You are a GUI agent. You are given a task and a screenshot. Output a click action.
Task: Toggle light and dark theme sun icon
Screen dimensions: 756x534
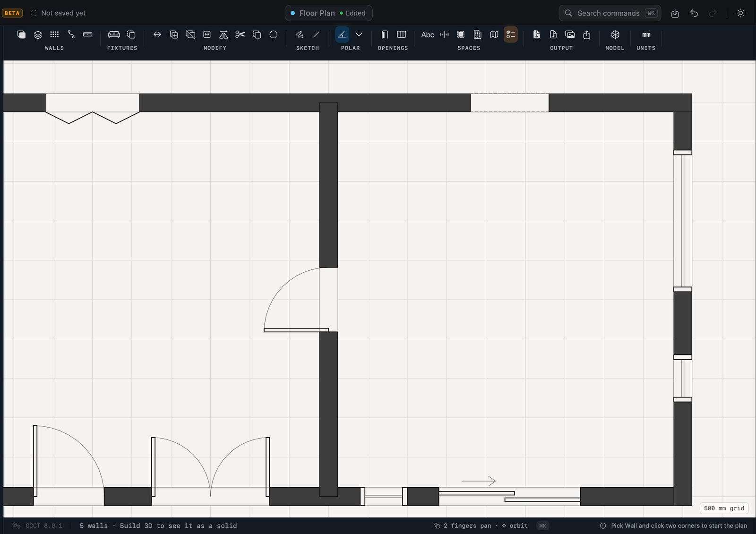[741, 13]
